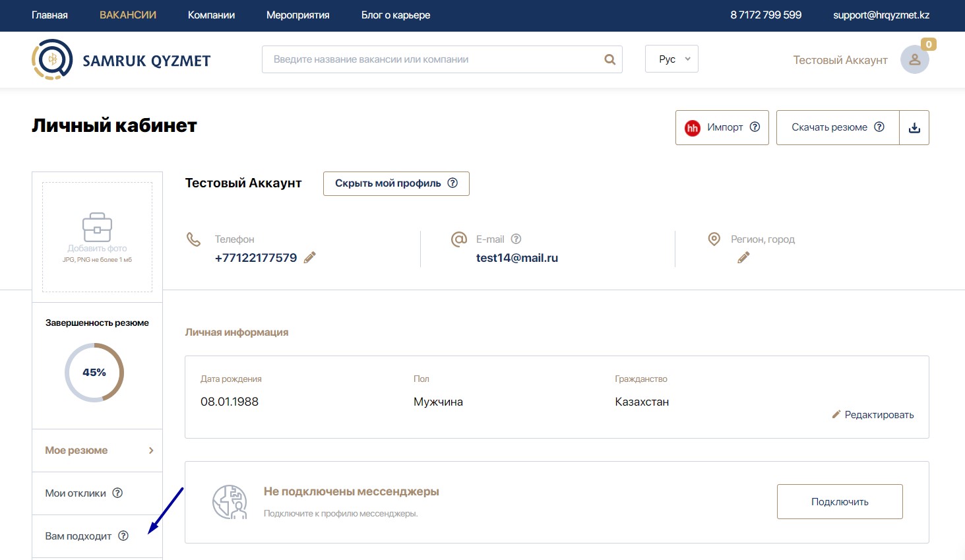The image size is (965, 560).
Task: Toggle profile visibility with Скрыть мой профиль
Action: (396, 183)
